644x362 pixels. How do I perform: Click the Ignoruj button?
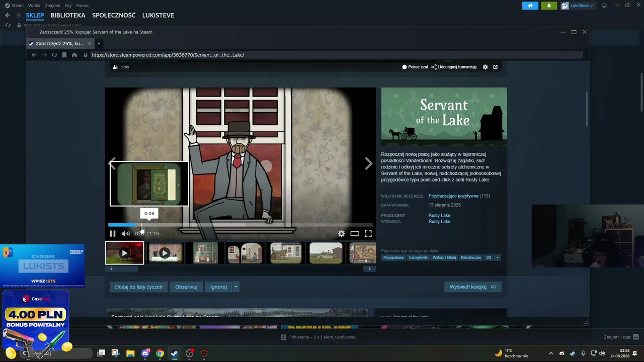(218, 287)
